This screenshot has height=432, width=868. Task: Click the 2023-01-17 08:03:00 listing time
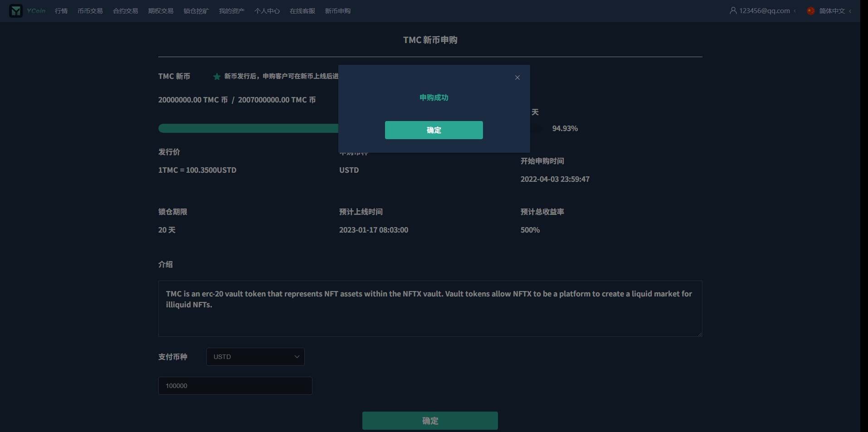(x=374, y=230)
